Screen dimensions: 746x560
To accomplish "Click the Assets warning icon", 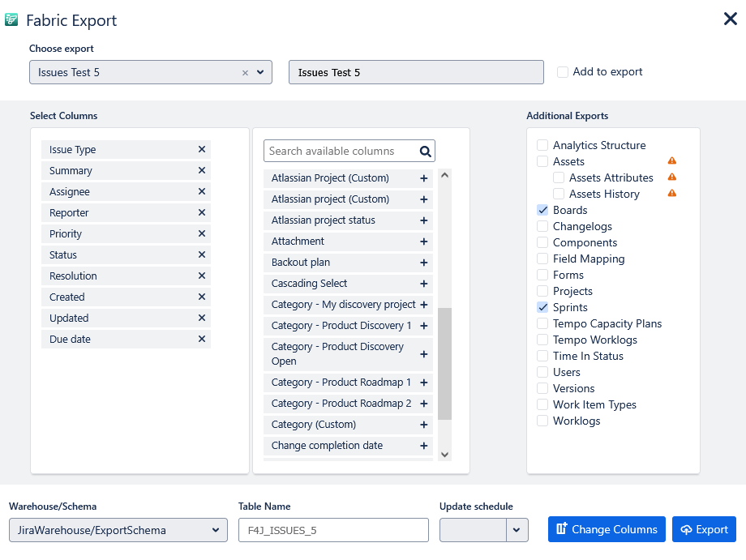I will coord(671,161).
